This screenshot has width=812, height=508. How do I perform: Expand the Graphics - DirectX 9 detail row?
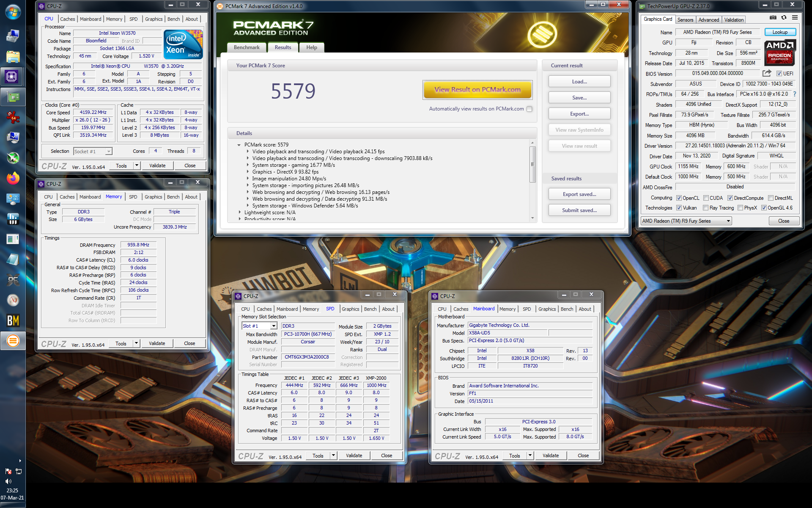tap(248, 172)
